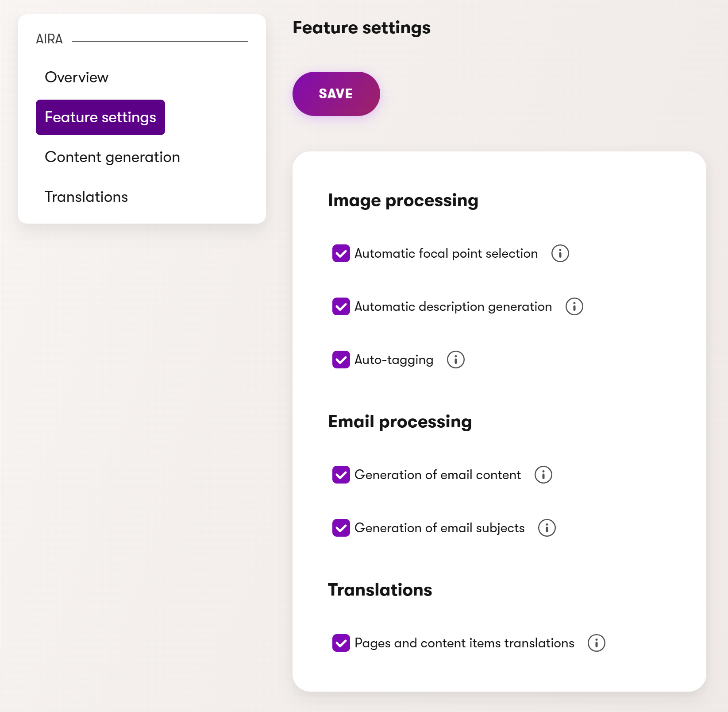Screen dimensions: 728x712
Task: Disable Automatic focal point selection checkbox
Action: pos(341,253)
